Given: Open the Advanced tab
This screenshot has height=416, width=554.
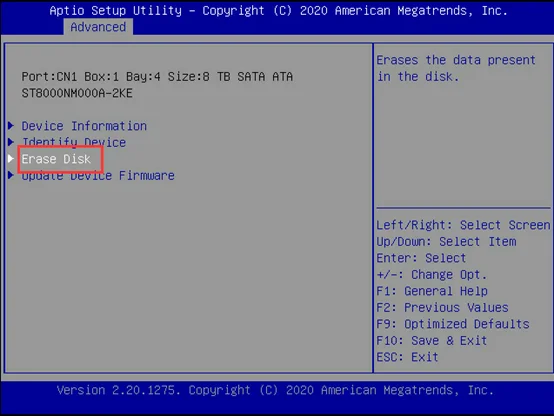Looking at the screenshot, I should [98, 27].
